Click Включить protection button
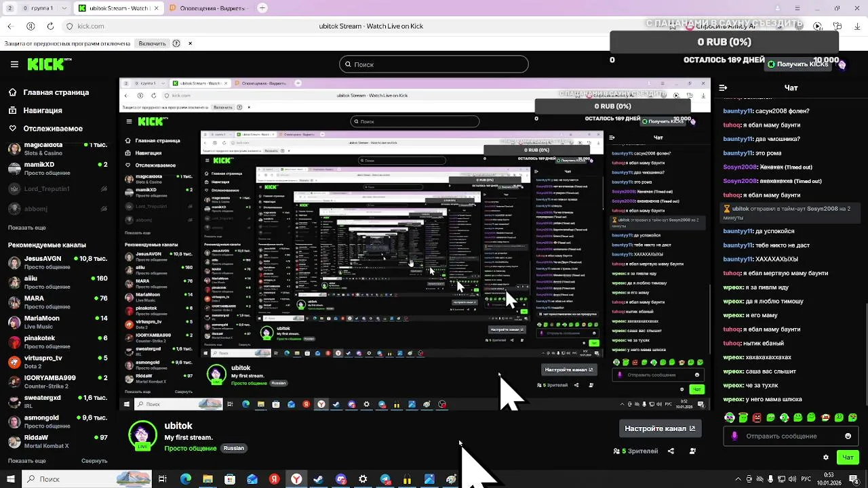 coord(152,43)
